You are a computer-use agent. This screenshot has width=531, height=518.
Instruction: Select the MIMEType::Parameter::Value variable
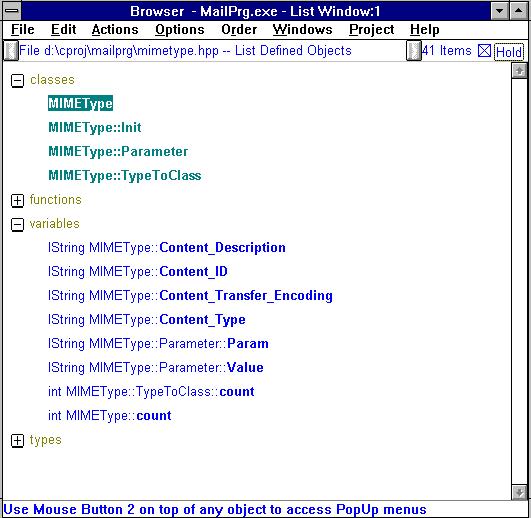tap(156, 368)
